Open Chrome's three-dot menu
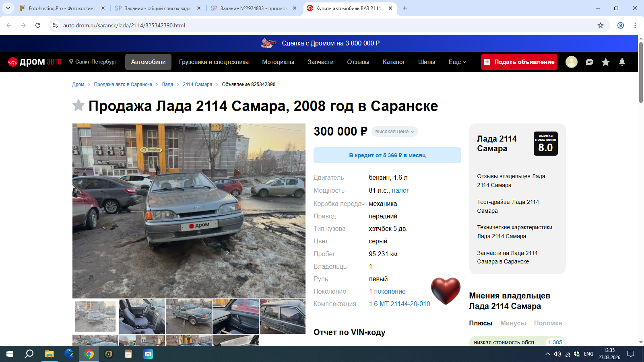This screenshot has height=362, width=644. pos(635,25)
